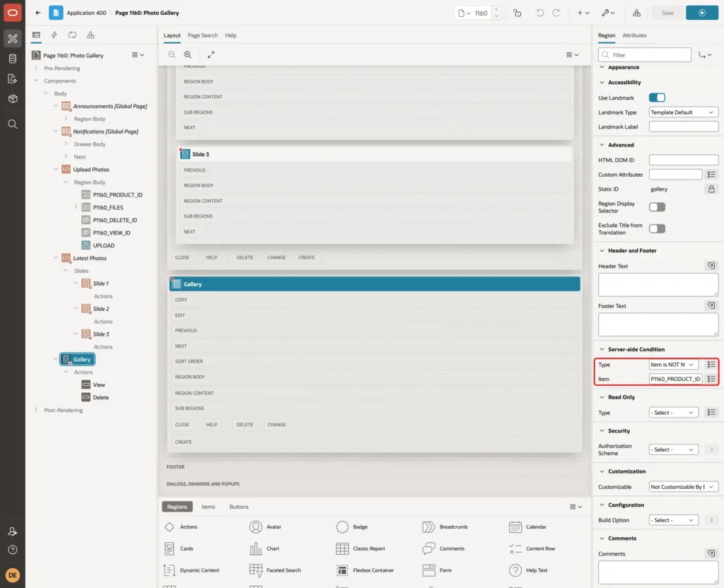Zoom out the layout view
The width and height of the screenshot is (724, 588).
(172, 54)
